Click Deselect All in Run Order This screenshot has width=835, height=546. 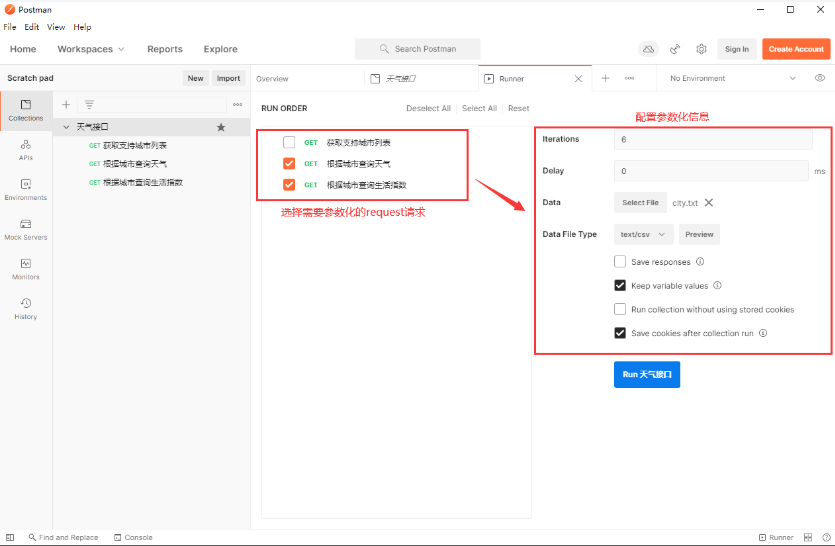click(428, 108)
